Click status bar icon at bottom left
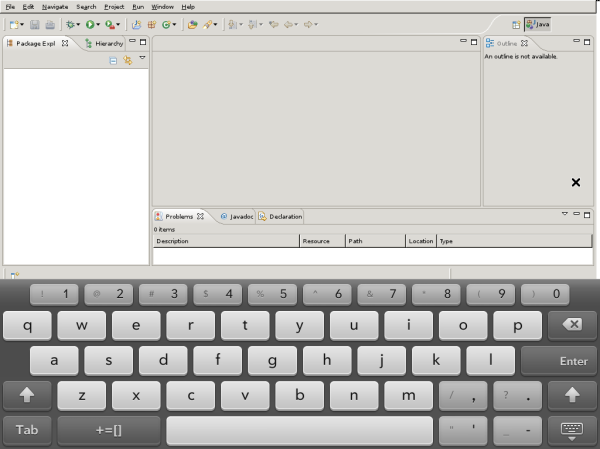The width and height of the screenshot is (600, 449). 15,275
